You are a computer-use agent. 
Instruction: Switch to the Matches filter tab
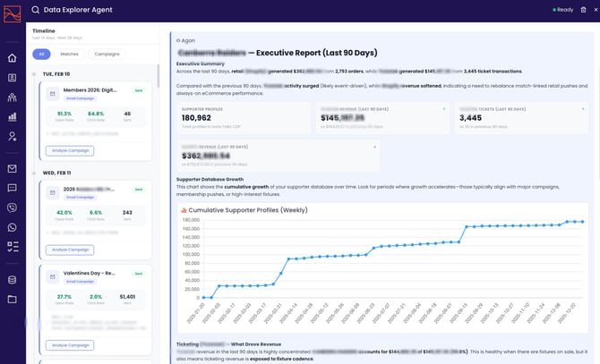tap(69, 54)
